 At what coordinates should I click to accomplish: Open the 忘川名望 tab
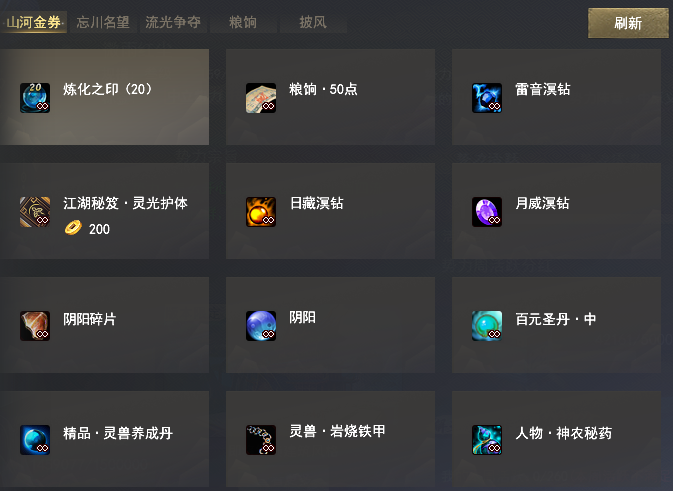(103, 22)
